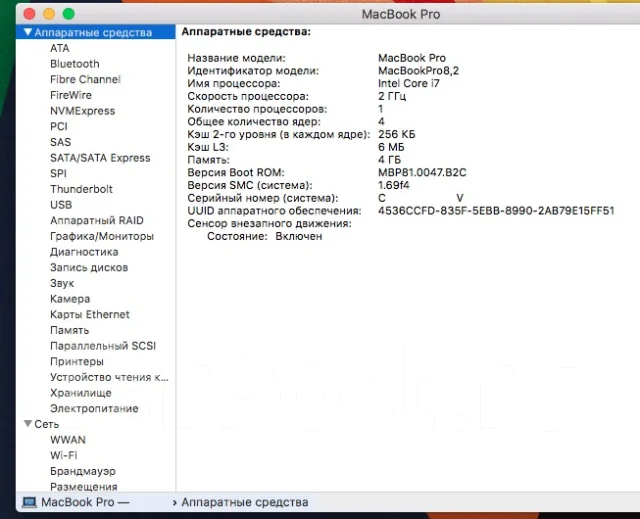Open Аппаратный RAID entry

tap(97, 220)
